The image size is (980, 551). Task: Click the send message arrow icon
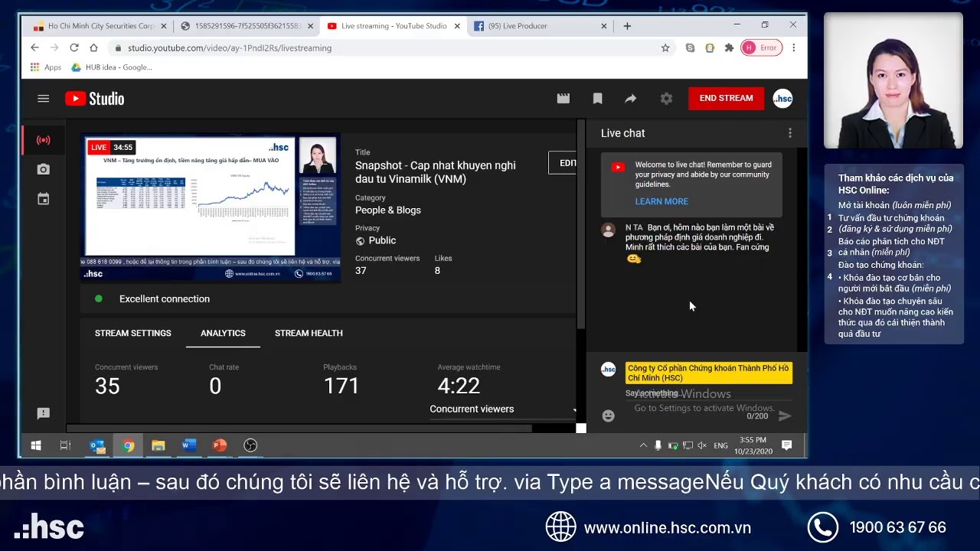click(785, 416)
